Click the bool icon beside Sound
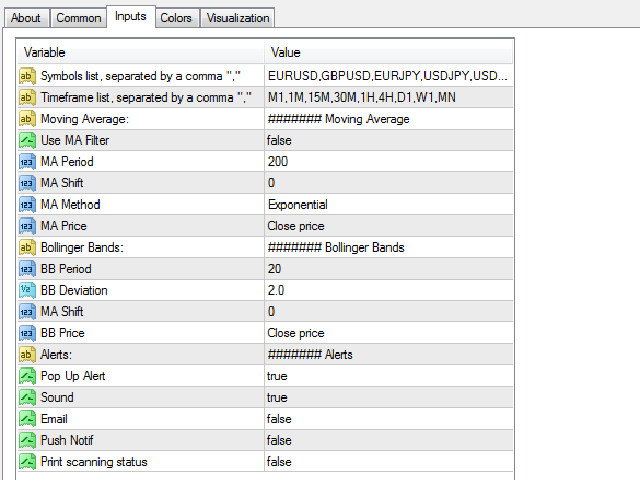This screenshot has width=640, height=480. pos(27,397)
